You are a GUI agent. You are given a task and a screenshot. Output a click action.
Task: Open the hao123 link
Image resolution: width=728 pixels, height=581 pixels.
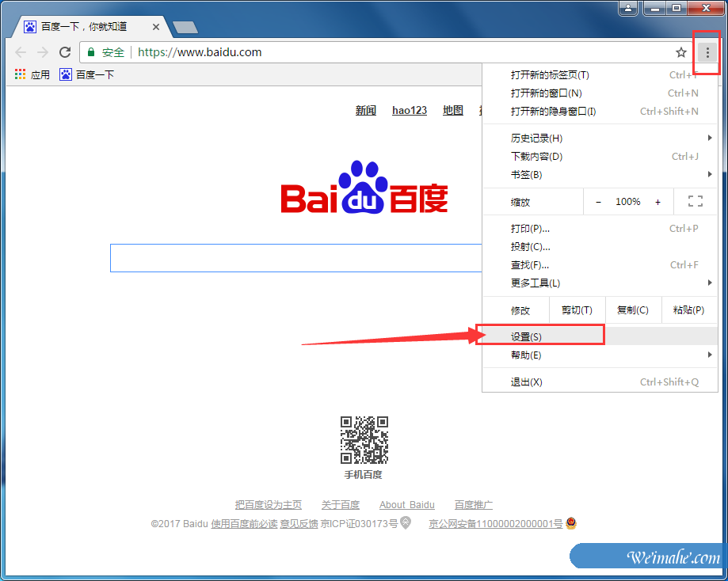[409, 110]
